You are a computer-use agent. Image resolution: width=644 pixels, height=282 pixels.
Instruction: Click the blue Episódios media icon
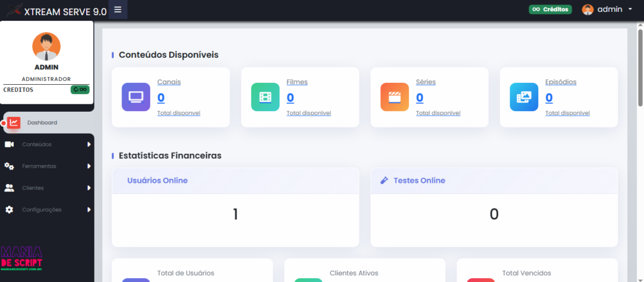click(524, 97)
